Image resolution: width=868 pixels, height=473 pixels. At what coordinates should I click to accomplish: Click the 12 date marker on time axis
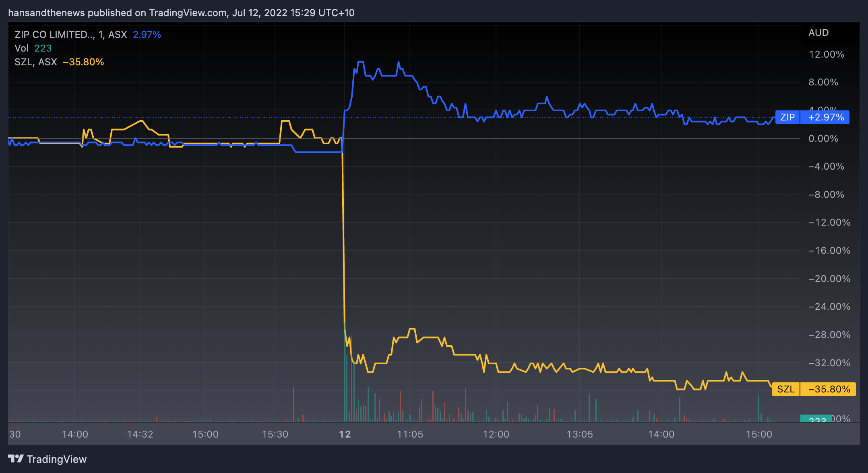click(x=345, y=434)
